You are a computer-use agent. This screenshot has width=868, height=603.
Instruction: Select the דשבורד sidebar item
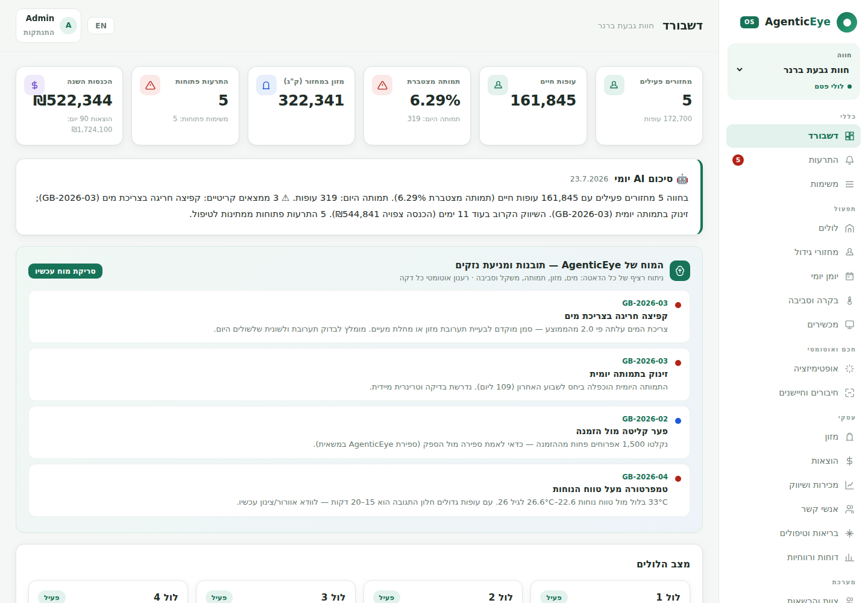coord(793,136)
